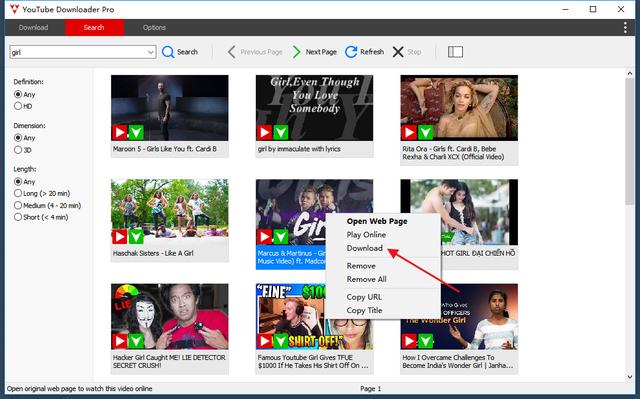Click the Refresh label
Screen dimensions: 640x399
coord(372,52)
